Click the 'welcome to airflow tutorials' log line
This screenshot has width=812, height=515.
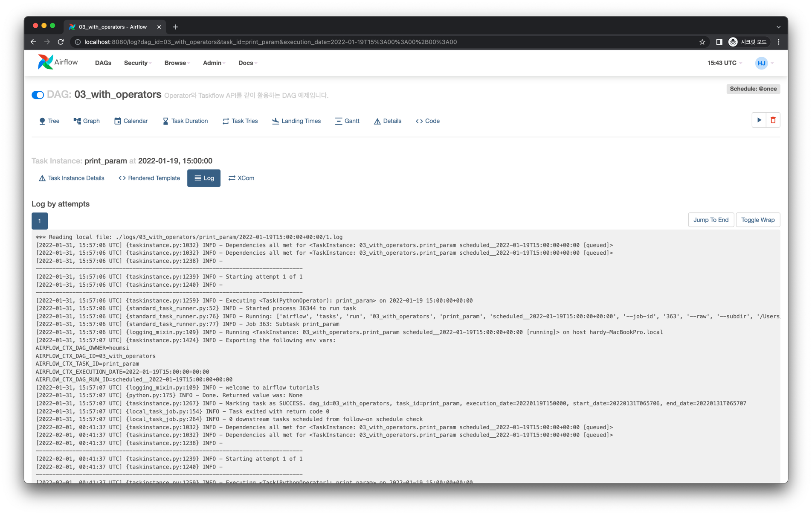177,387
